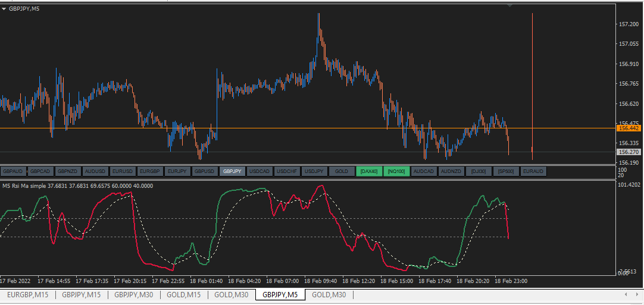Click the 157.200 price scale value

click(x=629, y=24)
